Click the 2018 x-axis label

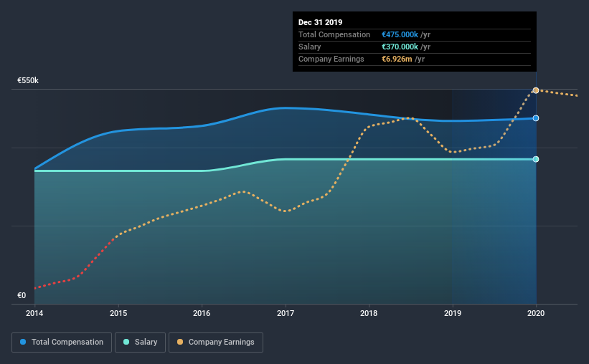click(369, 313)
